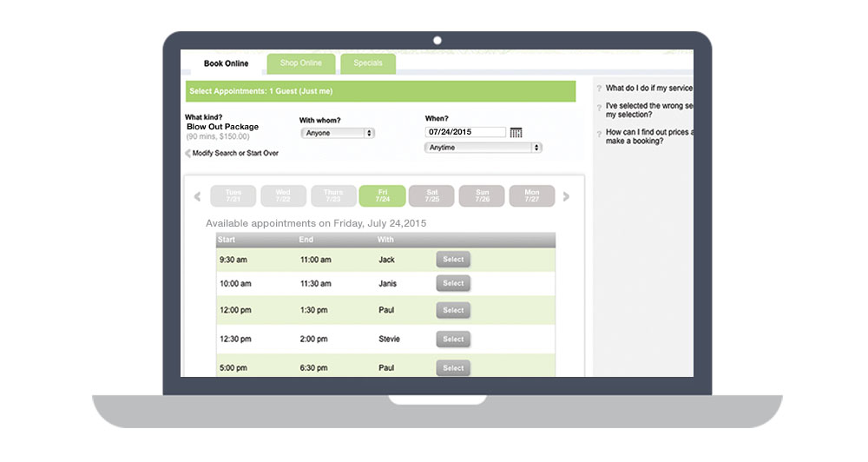The height and width of the screenshot is (462, 868).
Task: Open 'What do I do if my service' FAQ
Action: click(x=648, y=88)
